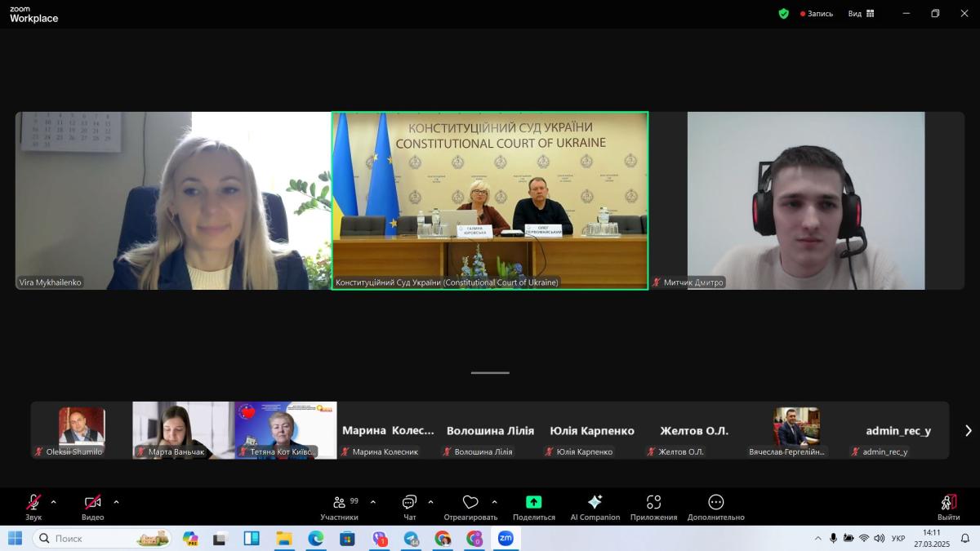
Task: Open the More options ellipsis
Action: (715, 506)
